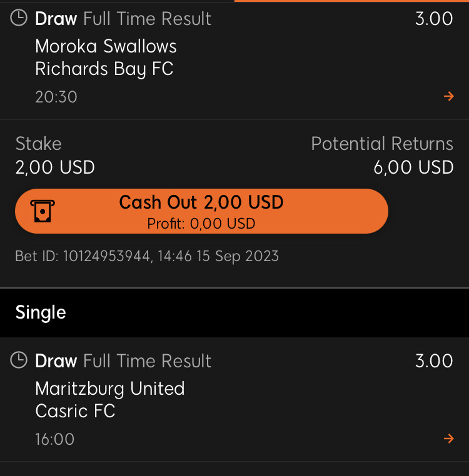This screenshot has height=476, width=469.
Task: Tap the Profit: 0,00 USD label
Action: click(x=201, y=224)
